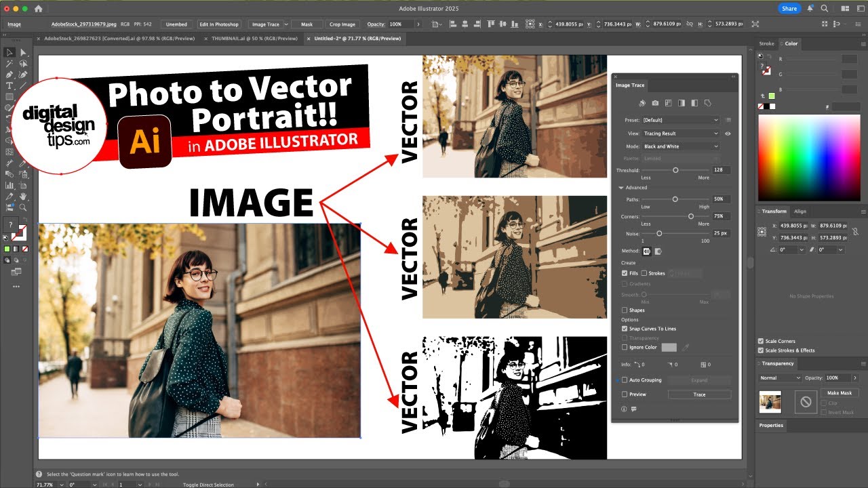Viewport: 868px width, 488px height.
Task: Select the abutting paths Method icon
Action: (647, 251)
